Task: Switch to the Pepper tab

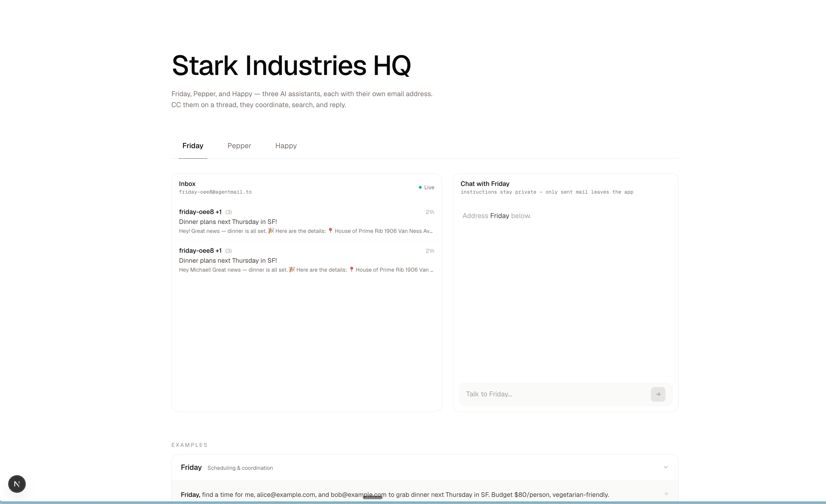Action: point(239,146)
